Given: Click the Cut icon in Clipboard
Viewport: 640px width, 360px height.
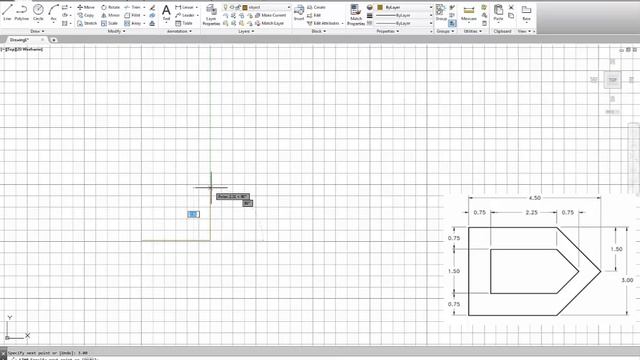Looking at the screenshot, I should 511,7.
